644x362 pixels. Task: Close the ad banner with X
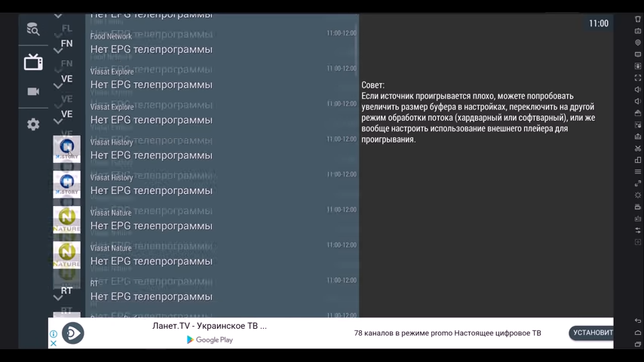point(54,344)
